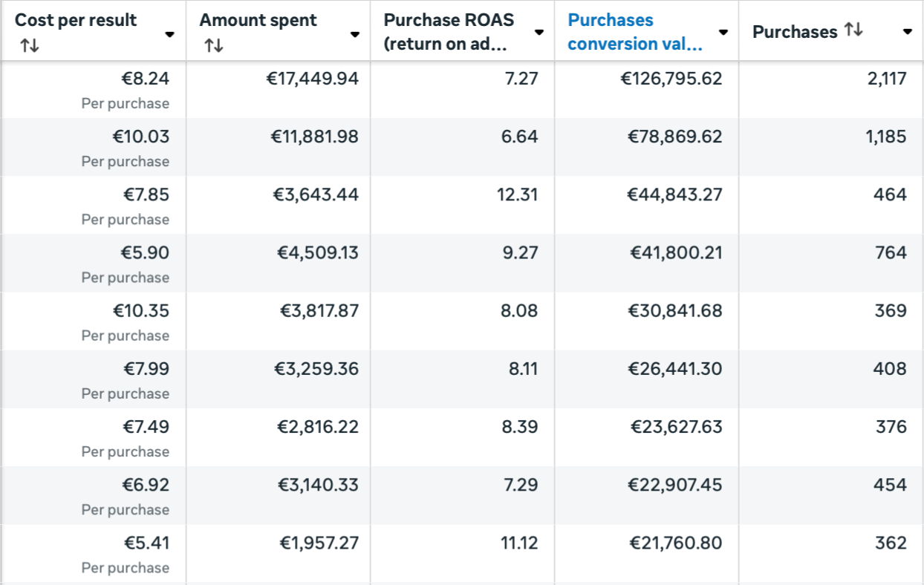Click the 2,117 purchases cell
This screenshot has width=924, height=585.
click(887, 79)
